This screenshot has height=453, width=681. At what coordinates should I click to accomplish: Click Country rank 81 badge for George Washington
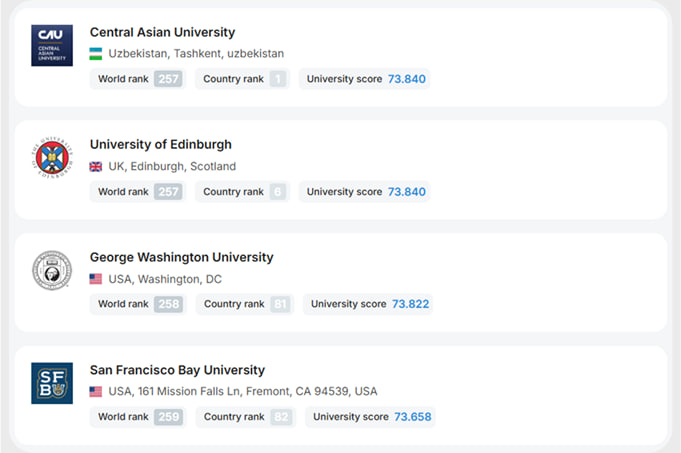click(280, 304)
